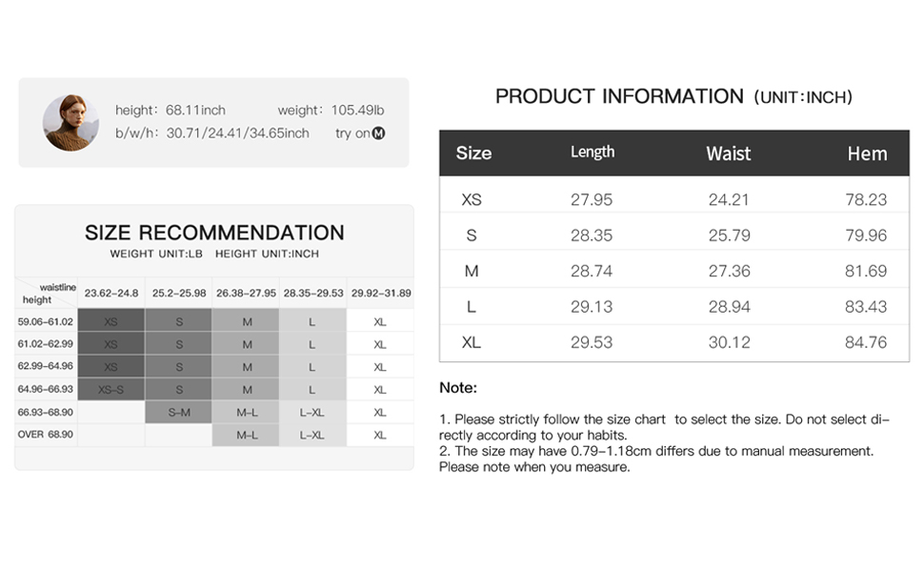Click the S-M cell in recommendation chart

click(178, 412)
